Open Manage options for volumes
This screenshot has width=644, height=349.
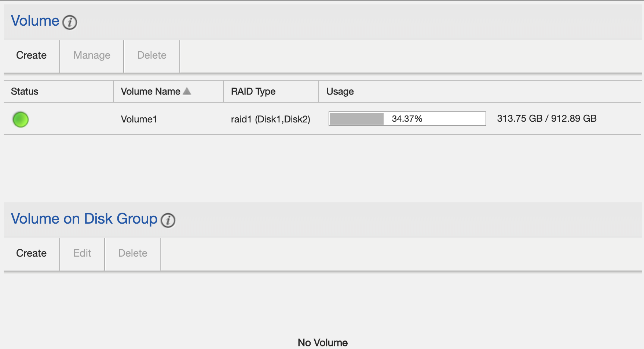[x=92, y=55]
